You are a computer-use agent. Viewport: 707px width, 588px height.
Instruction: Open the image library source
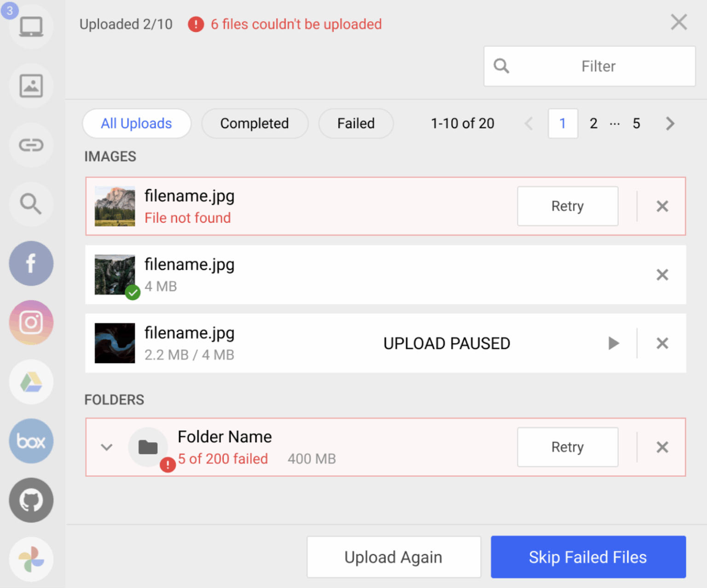pos(31,86)
